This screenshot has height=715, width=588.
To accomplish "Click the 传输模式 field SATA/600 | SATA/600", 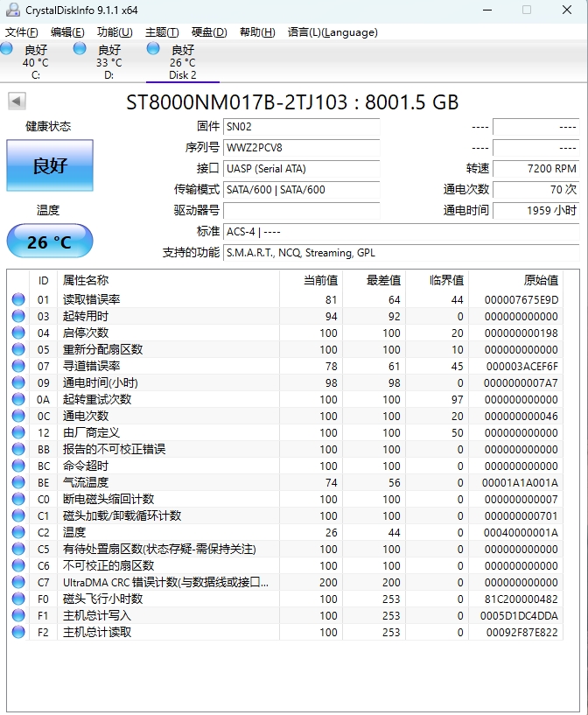I will 301,190.
